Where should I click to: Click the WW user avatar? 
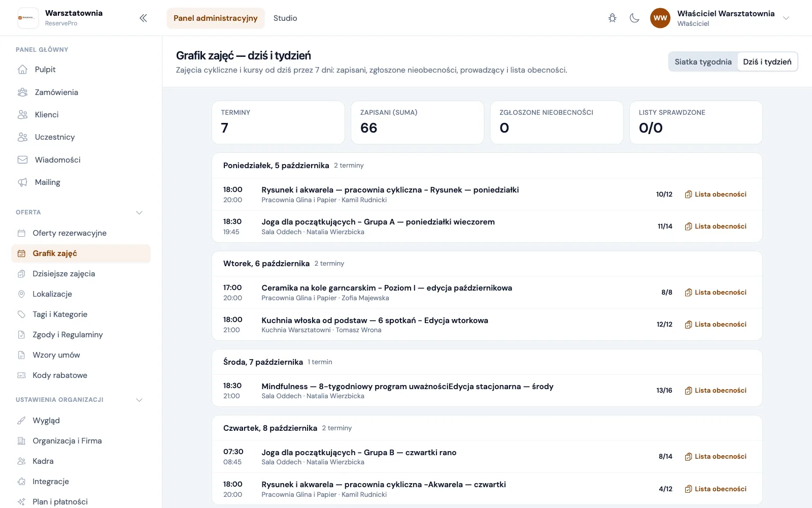[x=660, y=18]
